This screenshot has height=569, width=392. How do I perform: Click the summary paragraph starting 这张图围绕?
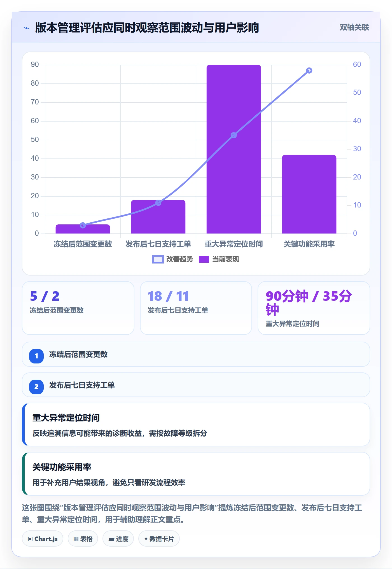coord(192,513)
